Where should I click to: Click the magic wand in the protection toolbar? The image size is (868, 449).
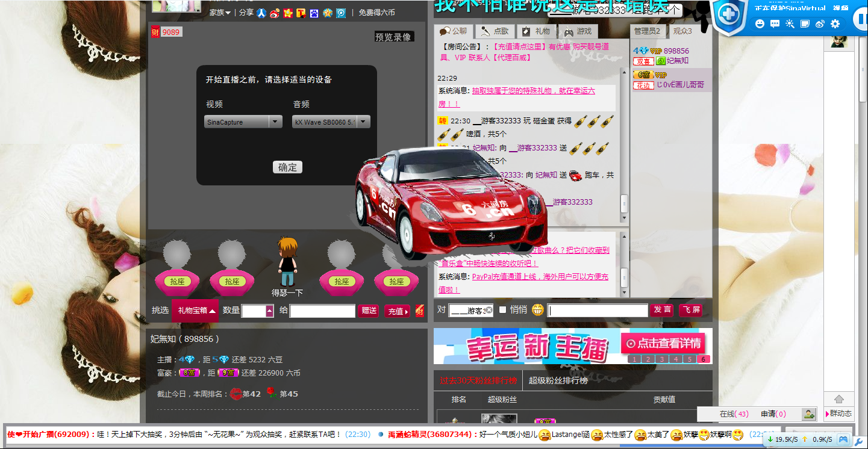pos(790,24)
